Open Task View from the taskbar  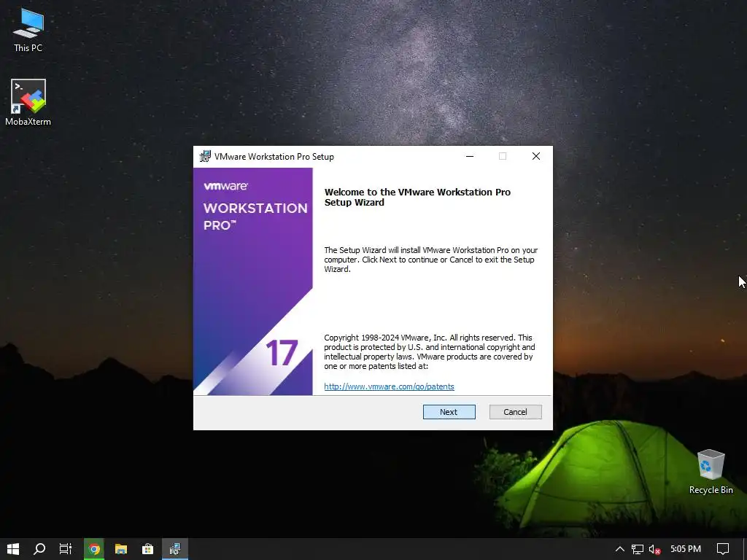[66, 549]
